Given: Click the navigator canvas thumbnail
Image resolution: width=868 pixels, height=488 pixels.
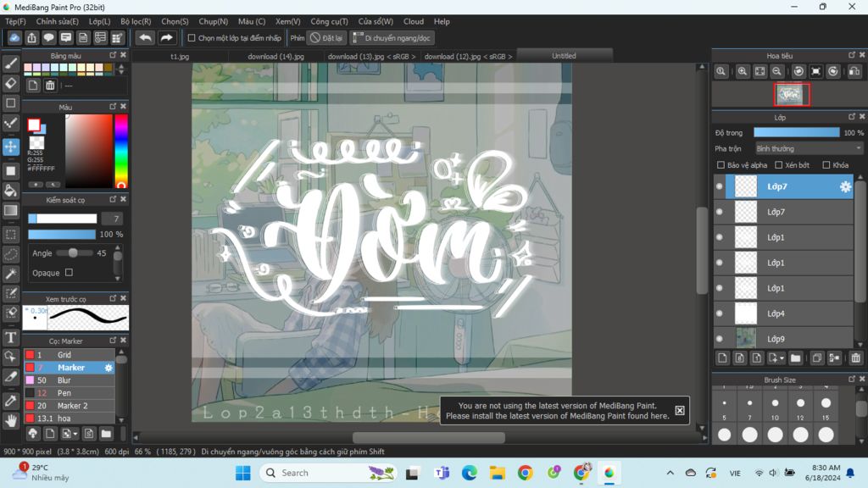Looking at the screenshot, I should 792,95.
